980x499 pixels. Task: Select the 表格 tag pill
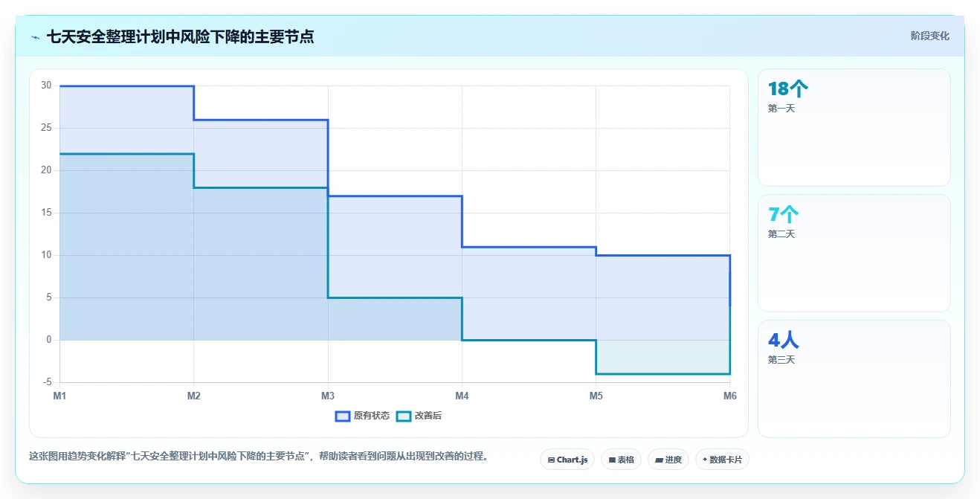tap(621, 460)
